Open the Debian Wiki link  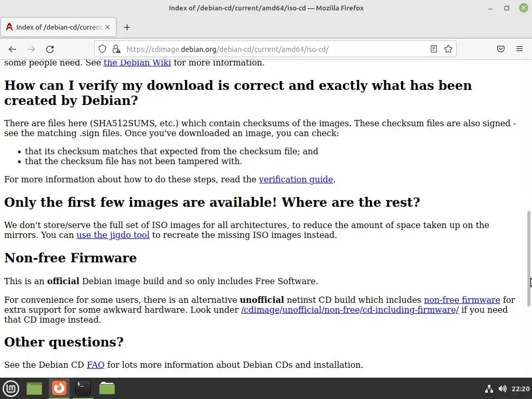(x=137, y=63)
